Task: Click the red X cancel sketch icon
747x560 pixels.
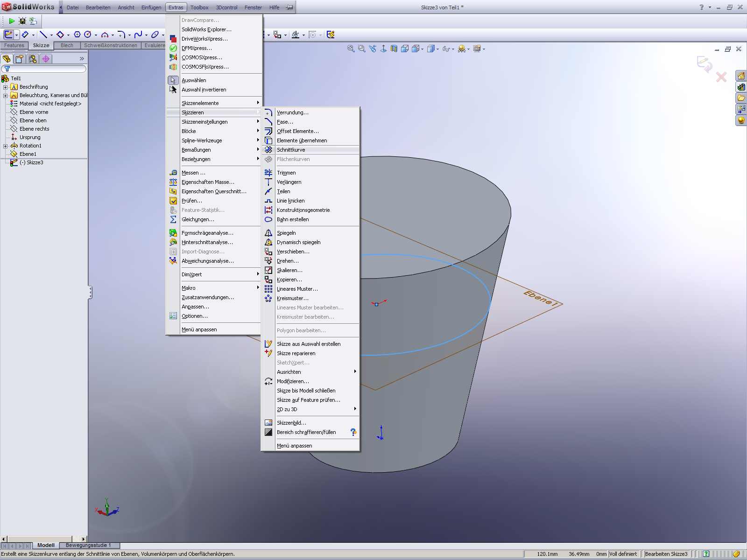Action: [721, 77]
